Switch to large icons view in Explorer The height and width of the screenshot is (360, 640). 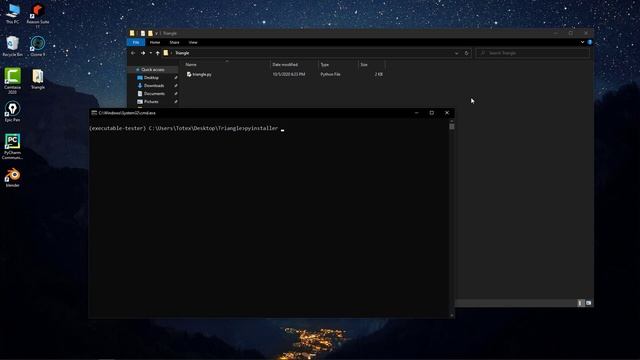tap(588, 303)
